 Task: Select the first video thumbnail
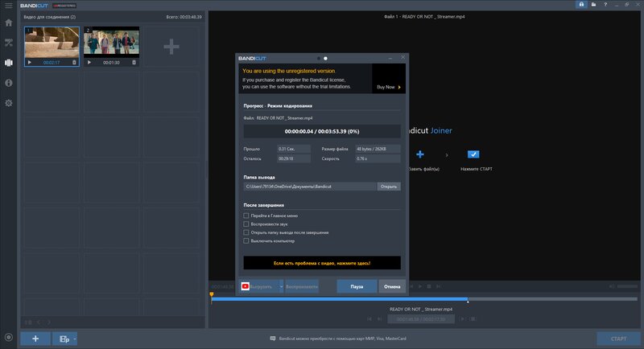click(x=52, y=43)
